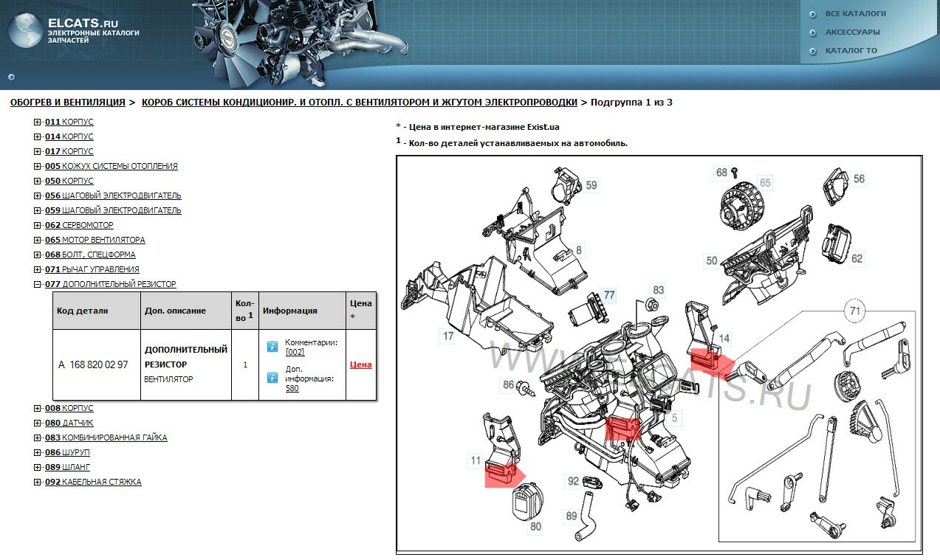940x560 pixels.
Task: Open 056 ШАГОВЫЙ ЭЛЕКТРОДВИГАТЕЛЬ link
Action: click(113, 196)
